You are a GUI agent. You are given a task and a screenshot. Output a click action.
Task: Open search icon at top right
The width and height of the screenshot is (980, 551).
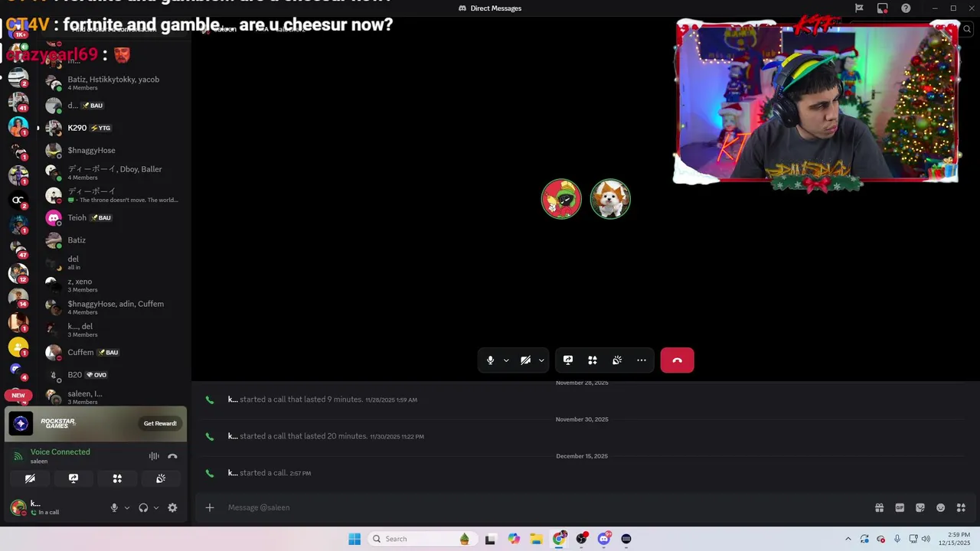[967, 29]
